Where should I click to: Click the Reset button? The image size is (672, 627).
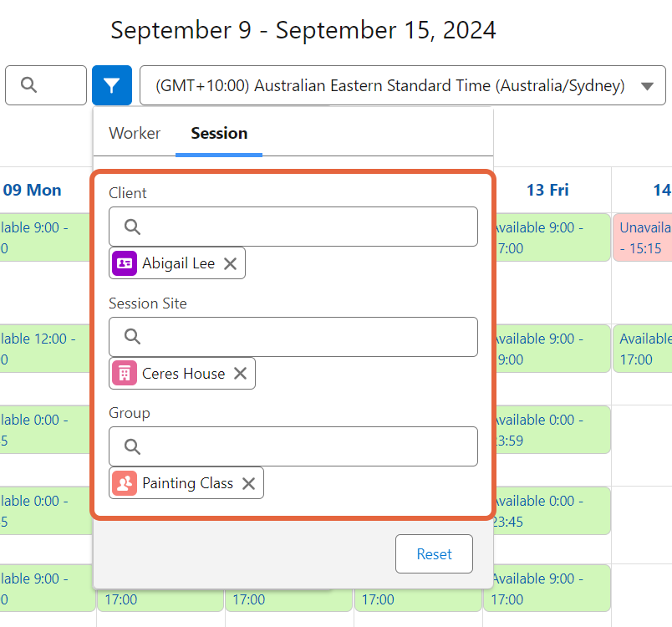[x=434, y=553]
